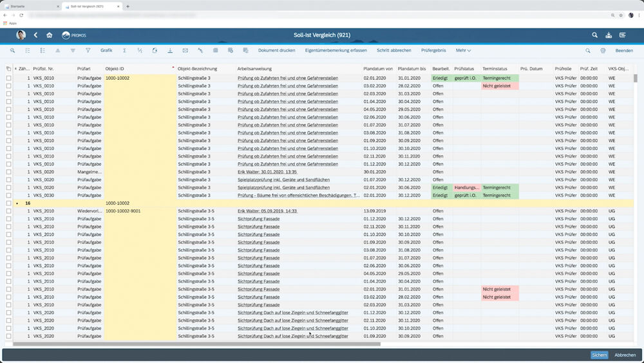Open the search icon in blue header
This screenshot has width=644, height=363.
pos(594,35)
